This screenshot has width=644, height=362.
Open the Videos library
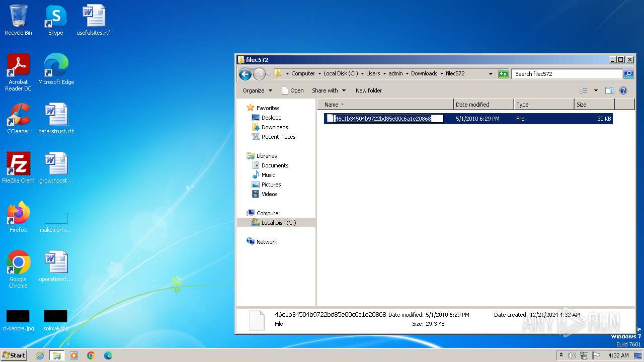pos(269,194)
